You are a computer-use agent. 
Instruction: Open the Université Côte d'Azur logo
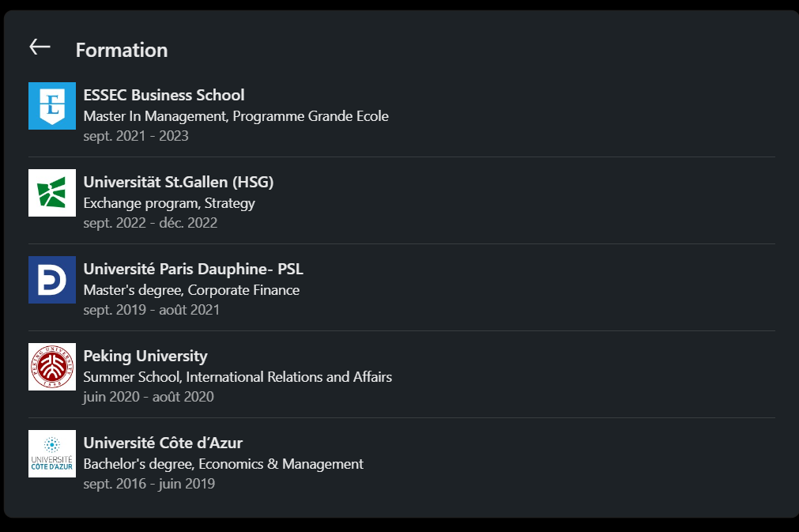click(x=52, y=454)
